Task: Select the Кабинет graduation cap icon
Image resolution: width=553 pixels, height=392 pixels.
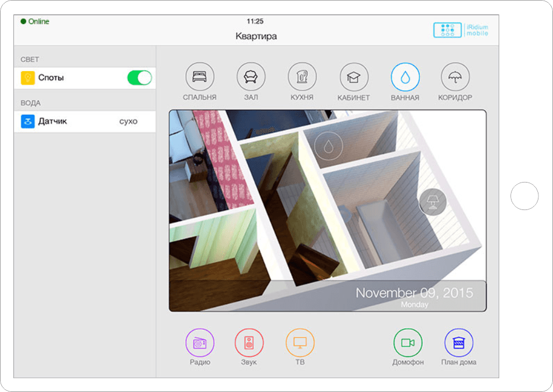Action: tap(354, 77)
